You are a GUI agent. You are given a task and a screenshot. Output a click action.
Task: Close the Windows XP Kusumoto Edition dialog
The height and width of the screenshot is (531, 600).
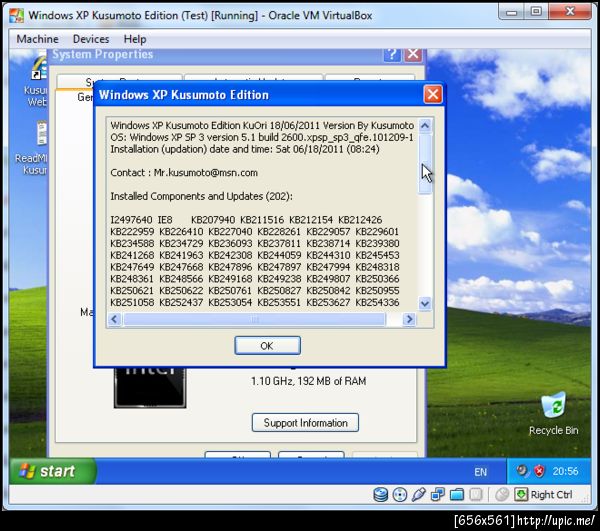(x=433, y=94)
